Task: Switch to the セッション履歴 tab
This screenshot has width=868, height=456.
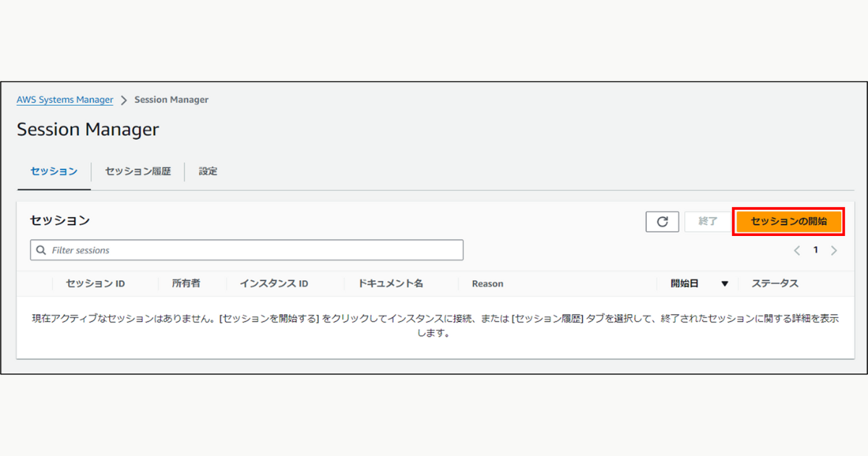Action: [137, 171]
